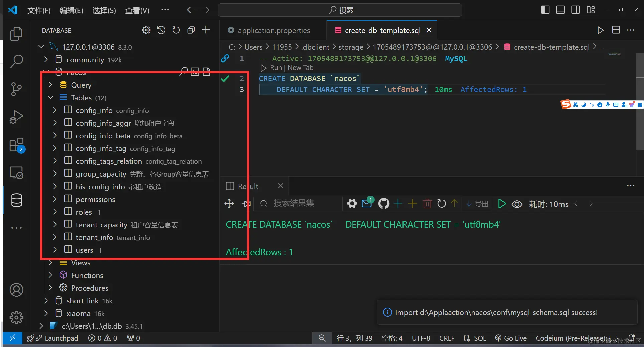Click Go Live in status bar

pyautogui.click(x=511, y=338)
